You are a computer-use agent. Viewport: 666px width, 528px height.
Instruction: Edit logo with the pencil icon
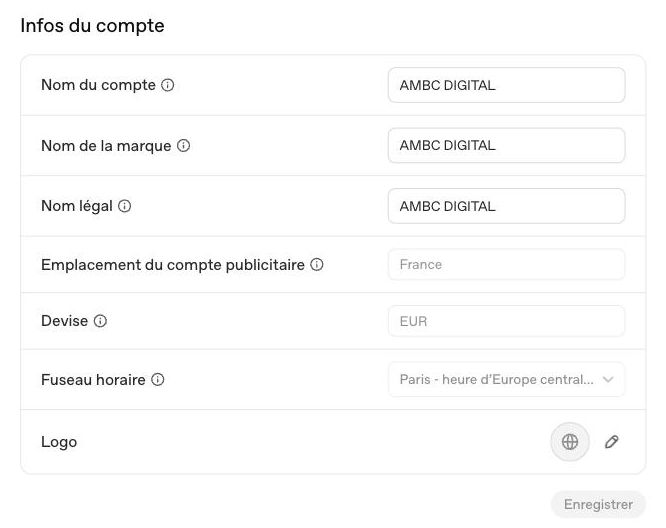point(612,442)
